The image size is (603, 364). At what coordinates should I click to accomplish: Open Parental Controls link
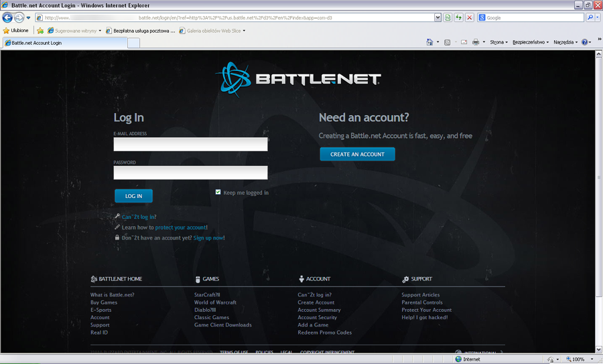422,302
